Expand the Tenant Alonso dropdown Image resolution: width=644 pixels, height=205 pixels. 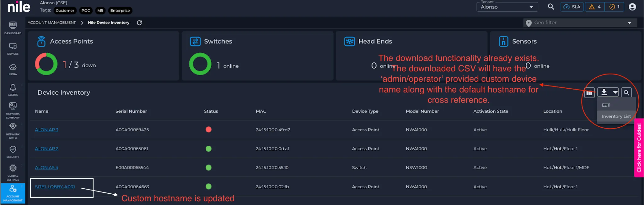click(507, 7)
